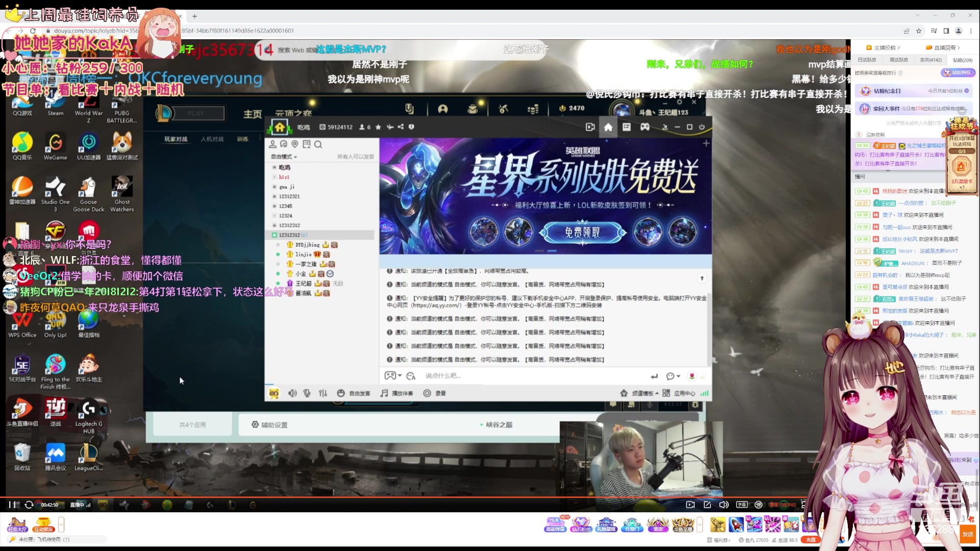Open the 直播回看 tab in Douyu sidebar

tap(943, 47)
